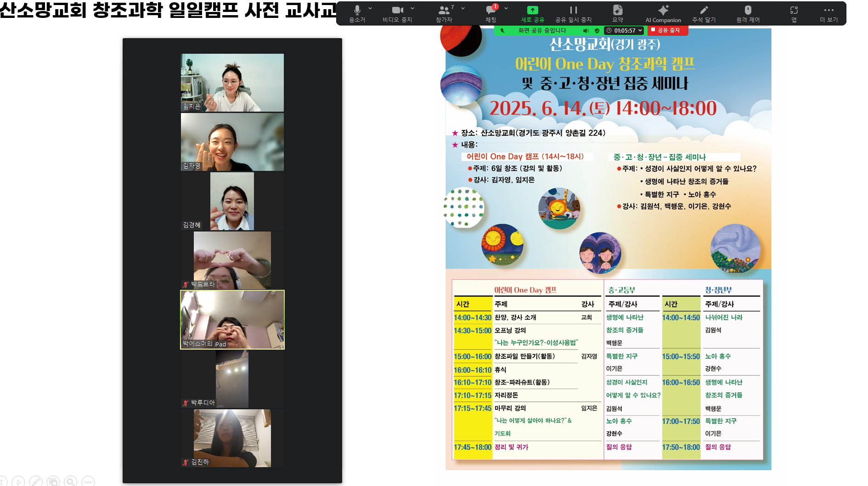The height and width of the screenshot is (486, 868).
Task: Open the participants panel
Action: tap(444, 13)
